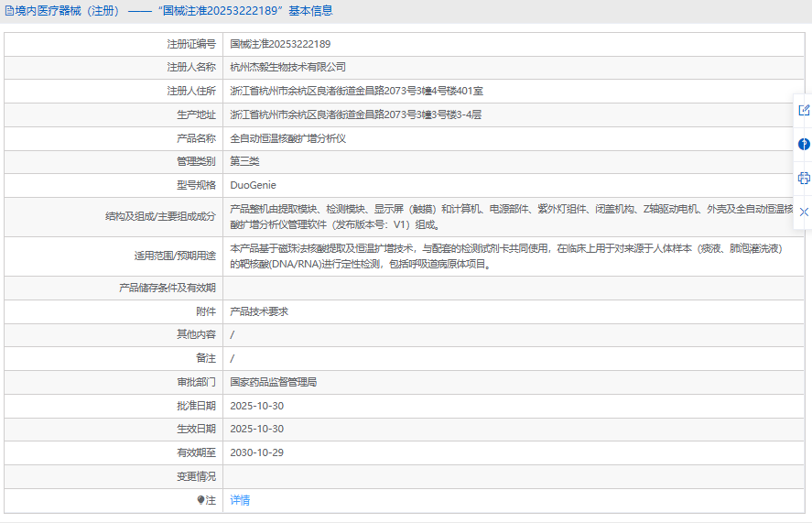The width and height of the screenshot is (812, 523).
Task: Click the document icon before 境内医疗器械 title
Action: tap(9, 11)
